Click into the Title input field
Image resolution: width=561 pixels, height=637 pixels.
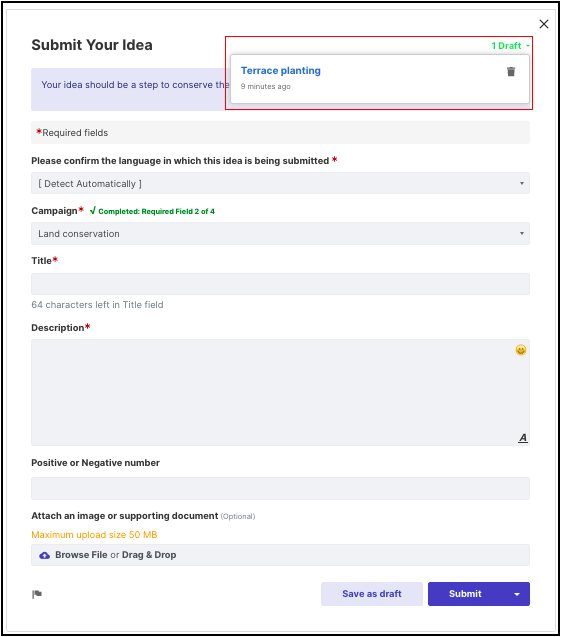coord(280,284)
